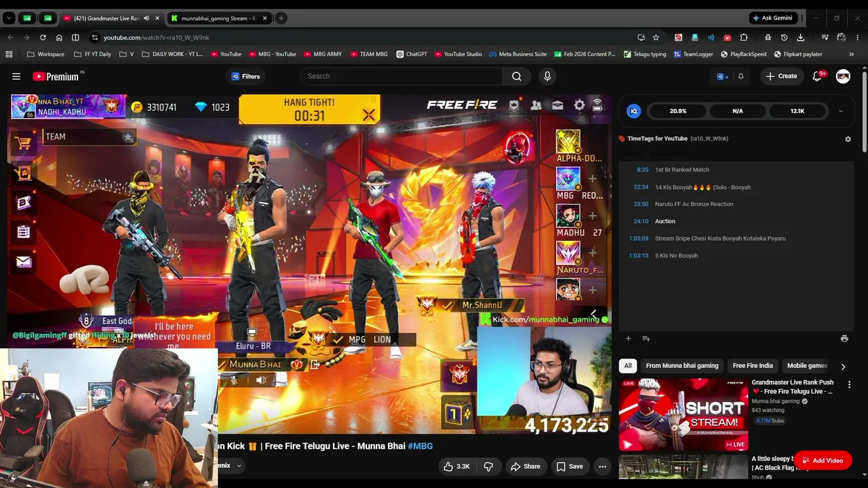
Task: Open the TimeTags add-to-list icon
Action: [646, 338]
